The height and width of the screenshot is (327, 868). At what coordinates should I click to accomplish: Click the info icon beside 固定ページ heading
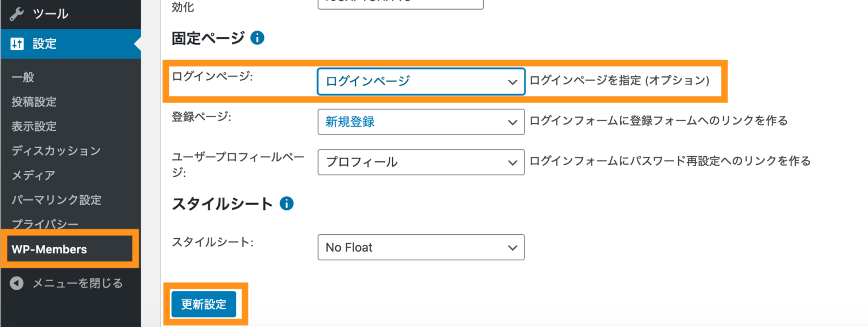[x=258, y=37]
